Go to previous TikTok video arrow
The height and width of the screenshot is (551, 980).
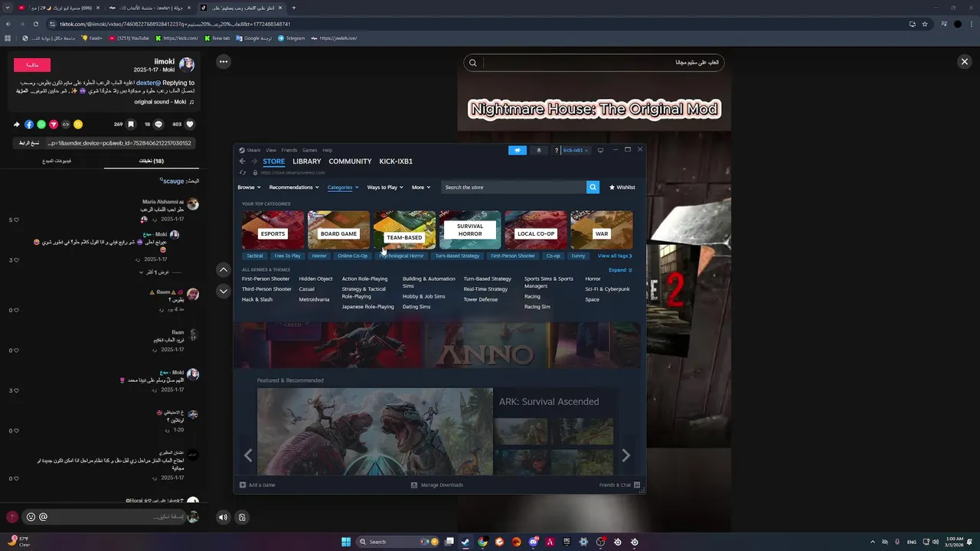tap(224, 269)
